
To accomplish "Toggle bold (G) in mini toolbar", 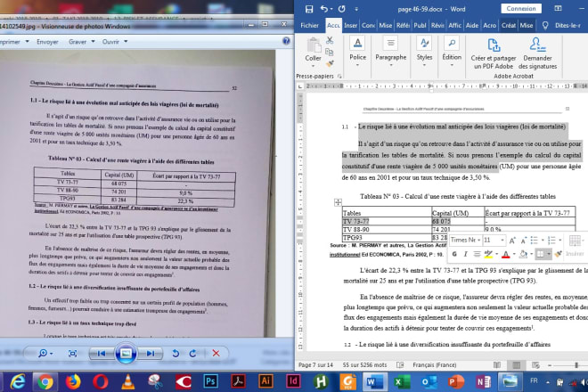I will click(454, 254).
